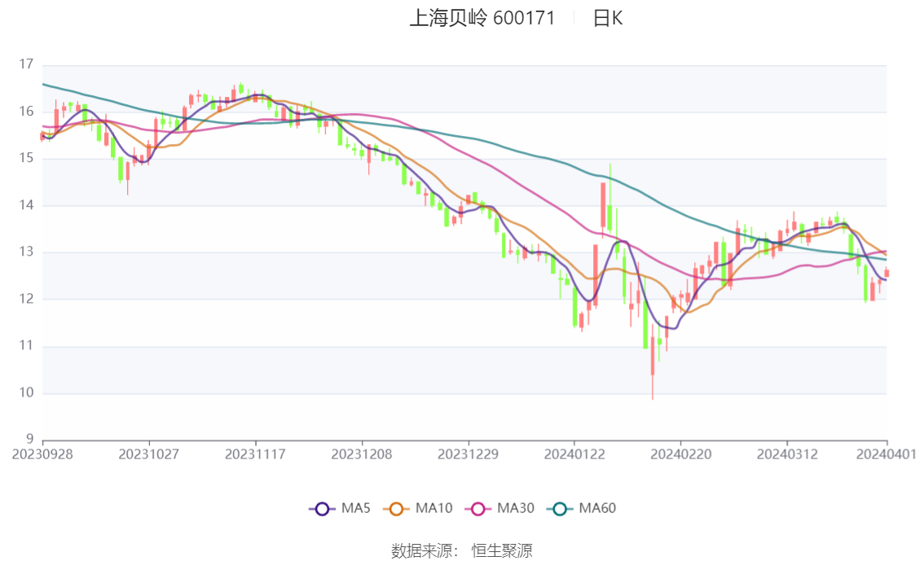The image size is (924, 561).
Task: Click the 上海贝岭 600171 chart title
Action: pos(482,18)
